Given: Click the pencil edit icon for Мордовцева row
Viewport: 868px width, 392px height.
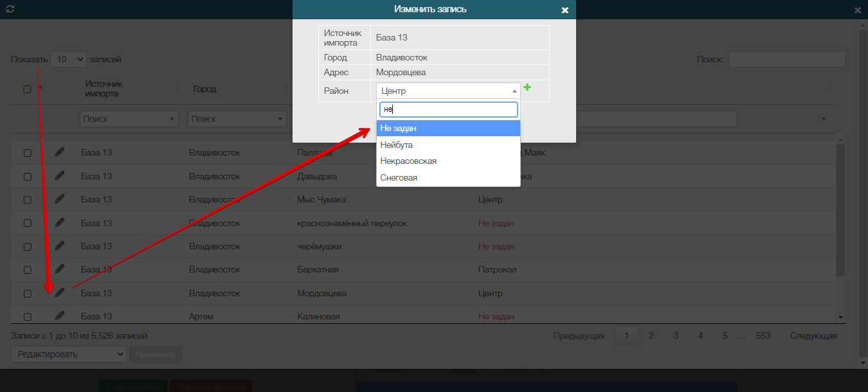Looking at the screenshot, I should [60, 292].
